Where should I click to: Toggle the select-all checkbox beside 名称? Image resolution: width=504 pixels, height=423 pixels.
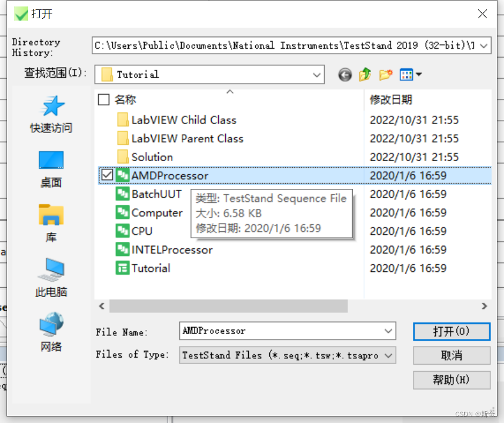point(104,99)
